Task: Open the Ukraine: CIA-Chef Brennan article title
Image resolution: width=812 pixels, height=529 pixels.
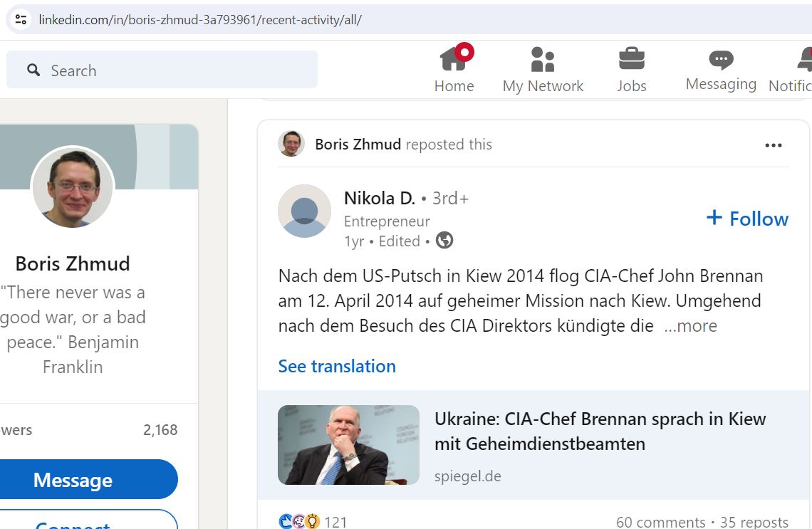Action: point(600,431)
